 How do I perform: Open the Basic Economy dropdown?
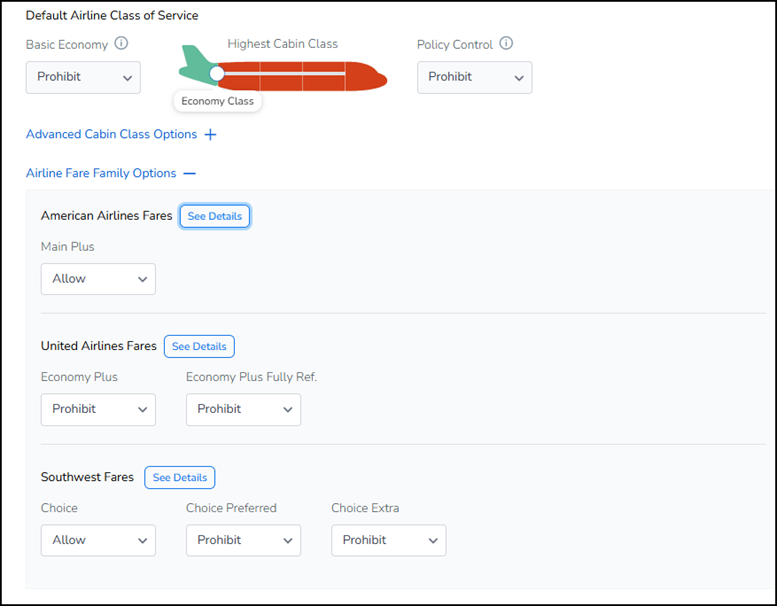[x=83, y=77]
